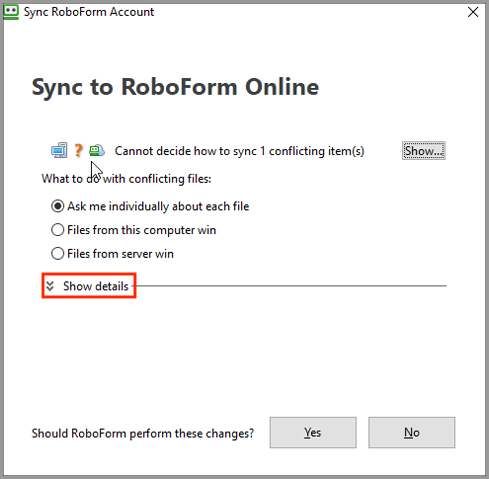Expand the Show details section
This screenshot has height=479, width=489.
click(89, 286)
